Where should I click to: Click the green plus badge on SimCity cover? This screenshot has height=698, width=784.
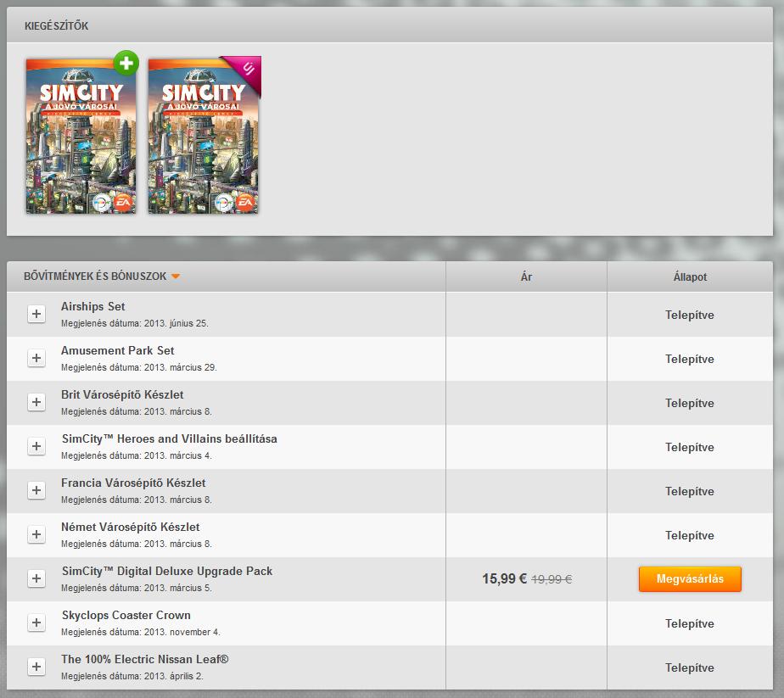tap(126, 63)
